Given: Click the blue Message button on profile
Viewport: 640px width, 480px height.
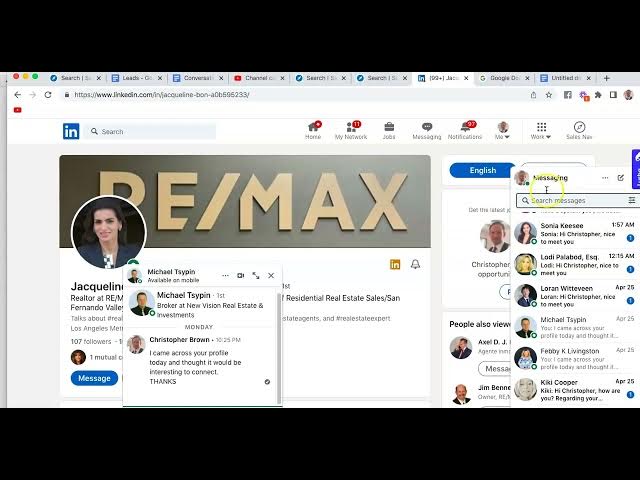Looking at the screenshot, I should click(94, 378).
